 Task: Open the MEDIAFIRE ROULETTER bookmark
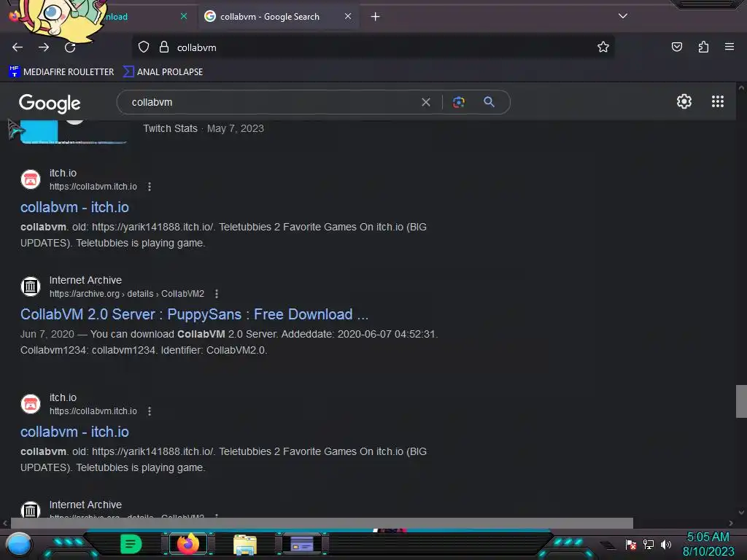[x=61, y=72]
